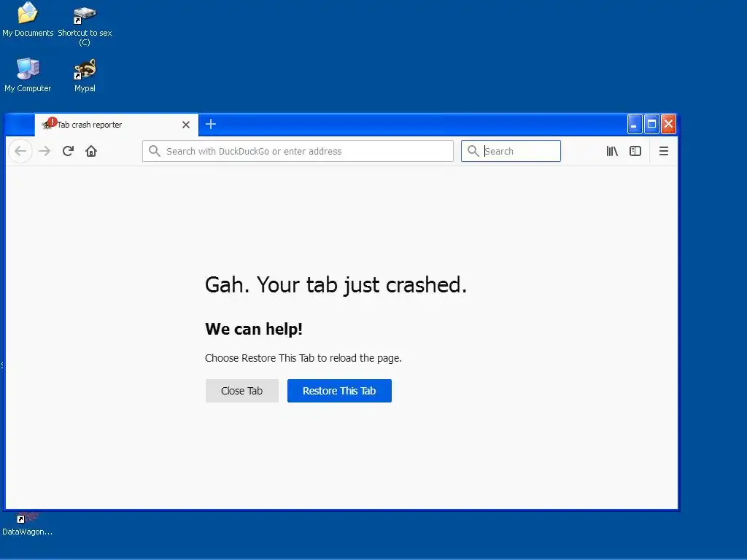This screenshot has width=747, height=560.
Task: Select the Tab crash reporter tab
Action: [x=116, y=125]
